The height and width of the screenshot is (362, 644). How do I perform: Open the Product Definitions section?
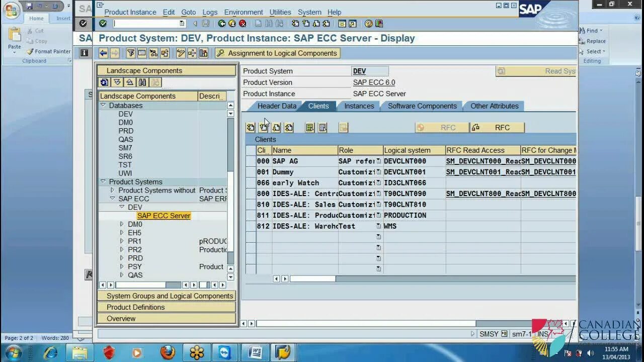click(x=167, y=307)
